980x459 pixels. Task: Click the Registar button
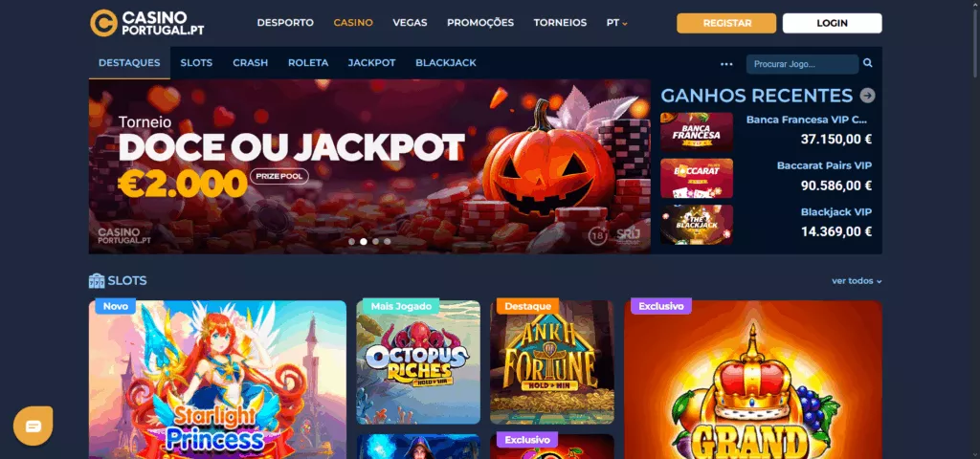[x=726, y=23]
